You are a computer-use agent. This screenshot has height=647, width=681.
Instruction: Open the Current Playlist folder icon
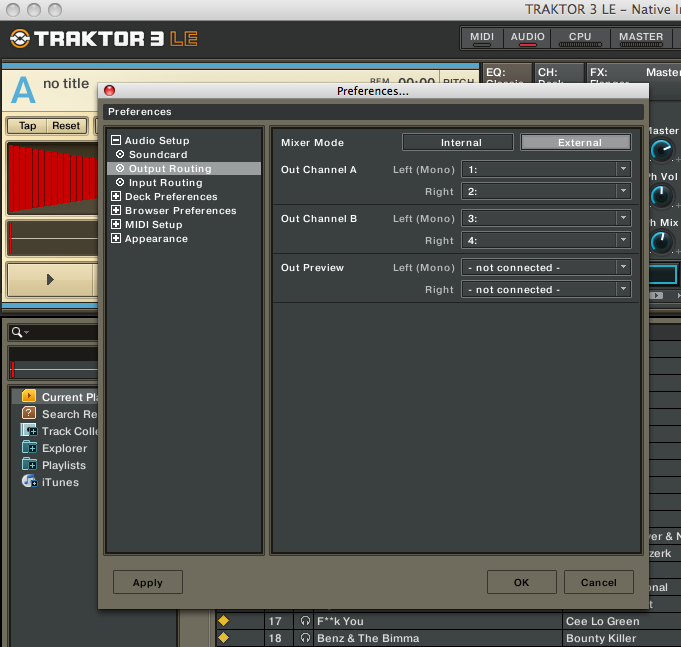coord(29,396)
